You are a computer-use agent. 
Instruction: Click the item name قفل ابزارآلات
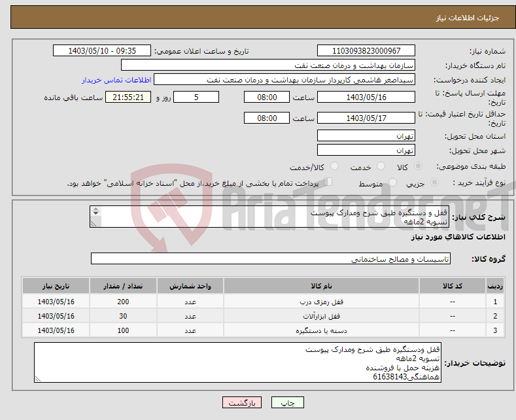[x=321, y=316]
